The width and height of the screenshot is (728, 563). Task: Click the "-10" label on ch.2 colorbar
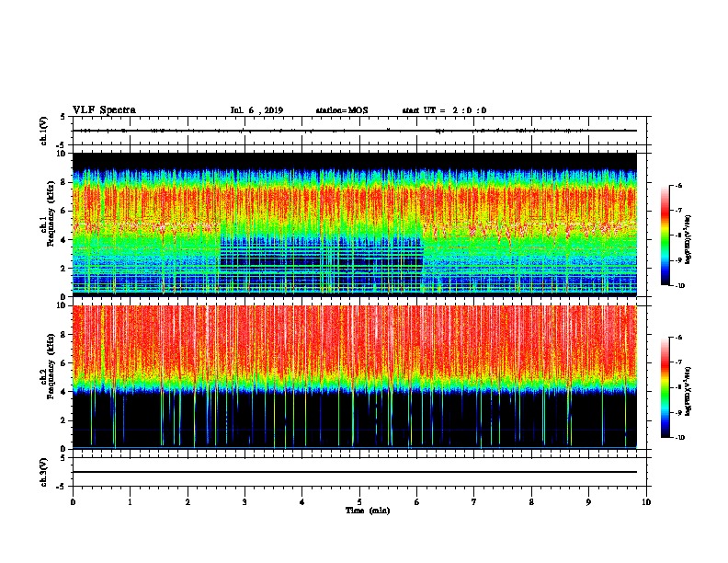click(x=679, y=437)
